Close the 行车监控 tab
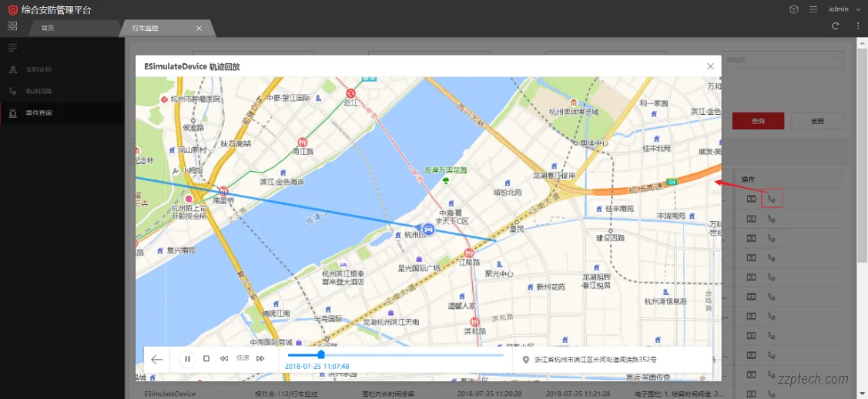The height and width of the screenshot is (399, 868). (x=199, y=28)
